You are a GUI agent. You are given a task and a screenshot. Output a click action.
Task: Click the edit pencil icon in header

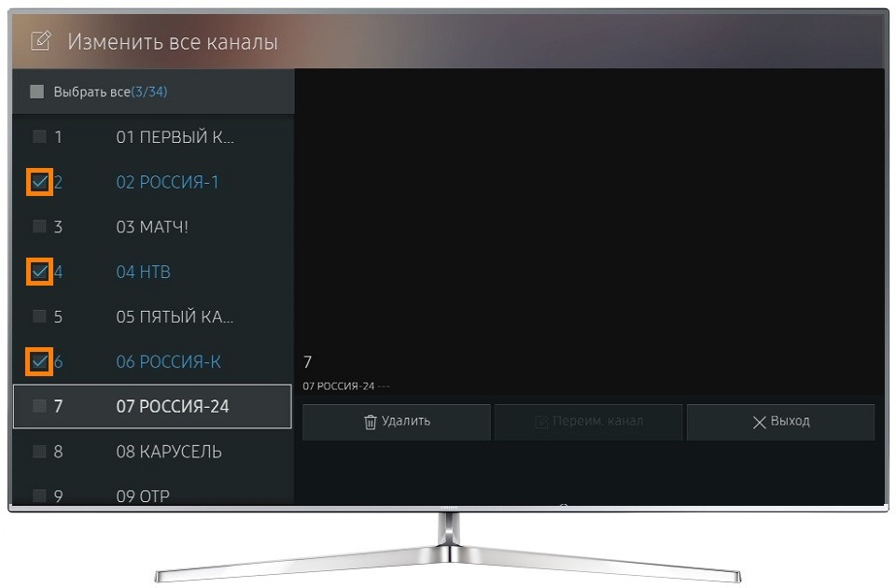(x=40, y=41)
